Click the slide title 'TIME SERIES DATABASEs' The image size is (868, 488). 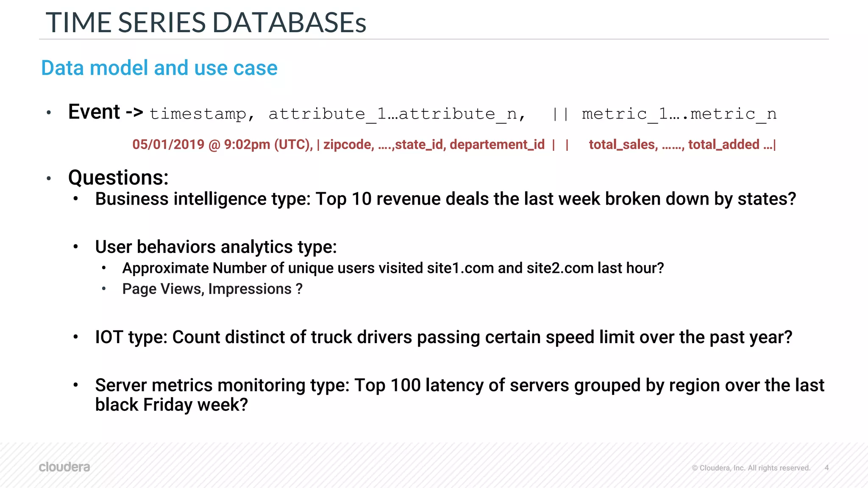(x=206, y=22)
